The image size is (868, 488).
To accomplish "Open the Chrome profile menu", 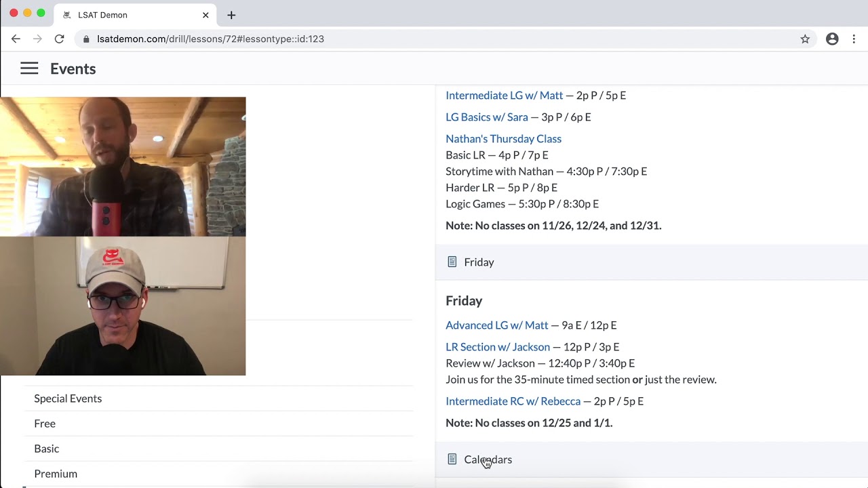I will pos(832,39).
